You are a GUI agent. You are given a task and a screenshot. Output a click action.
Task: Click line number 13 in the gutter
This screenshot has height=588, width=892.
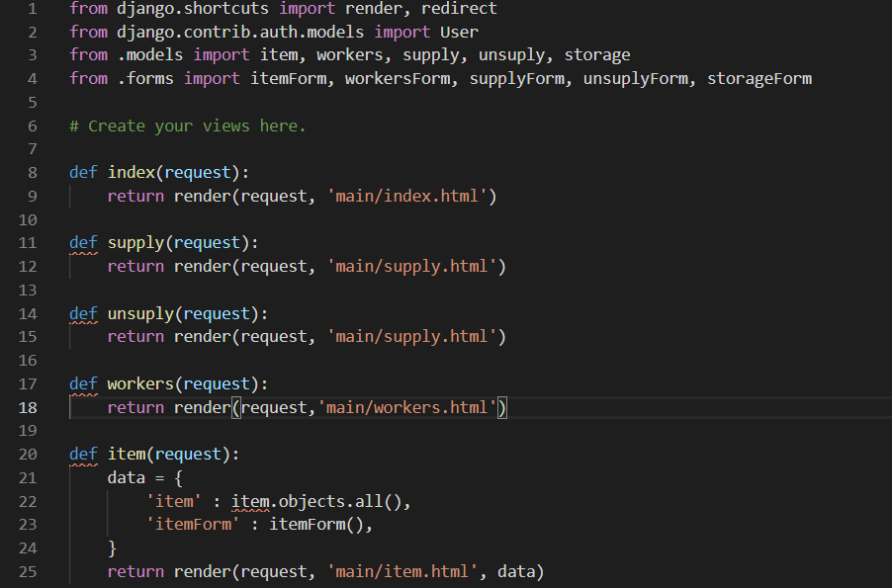pos(28,290)
